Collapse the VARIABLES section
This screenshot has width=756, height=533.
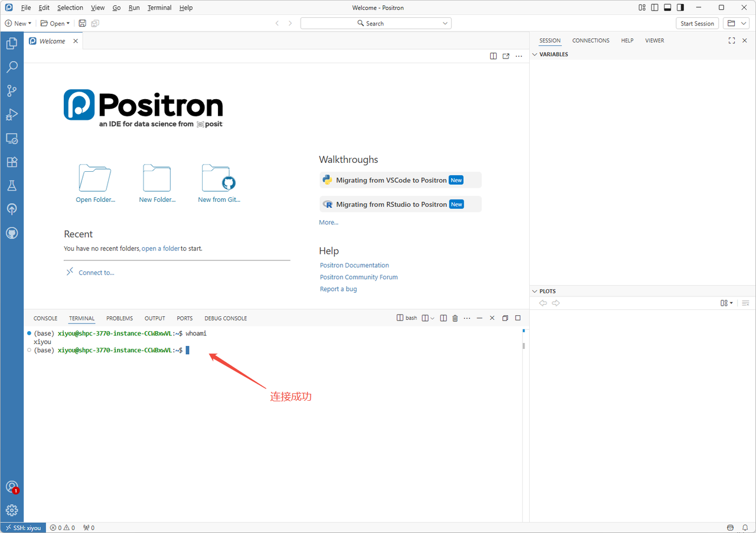pos(535,54)
